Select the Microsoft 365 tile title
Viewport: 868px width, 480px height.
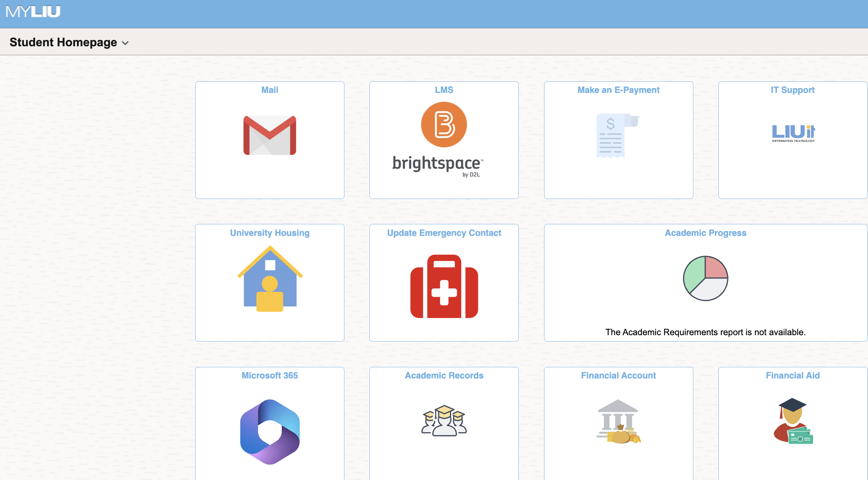270,375
